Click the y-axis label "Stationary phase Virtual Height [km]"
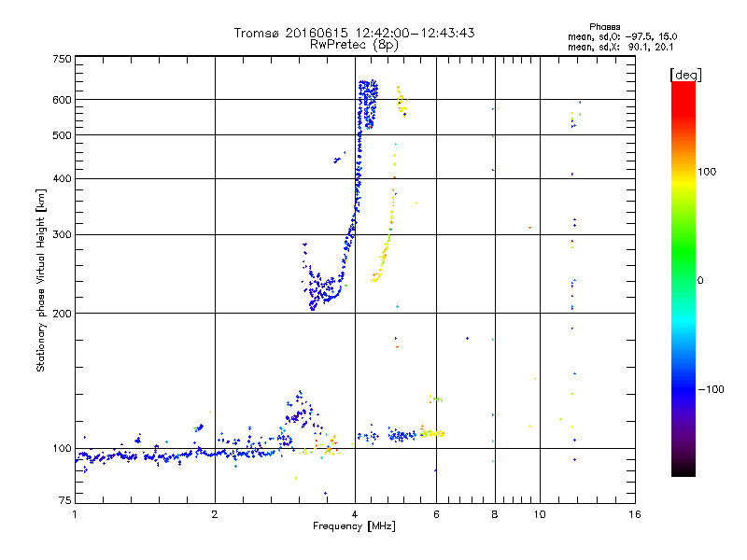The image size is (747, 560). (x=41, y=281)
